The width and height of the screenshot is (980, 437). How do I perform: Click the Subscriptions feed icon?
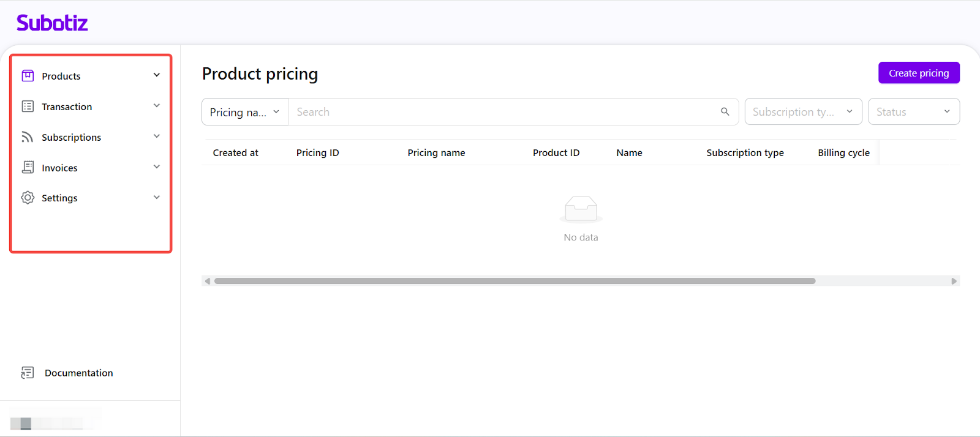(28, 137)
